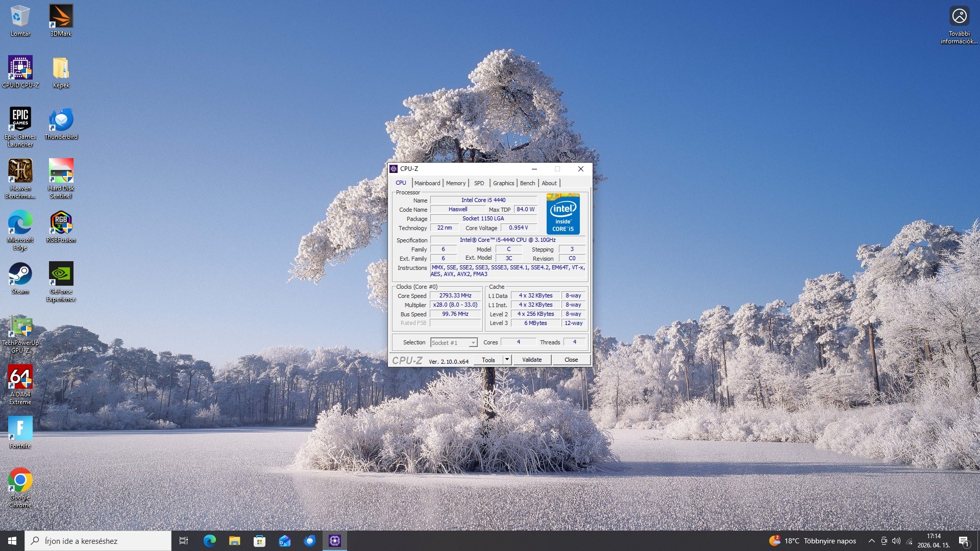Click the CPU-Z taskbar icon
The width and height of the screenshot is (980, 551).
pos(335,541)
